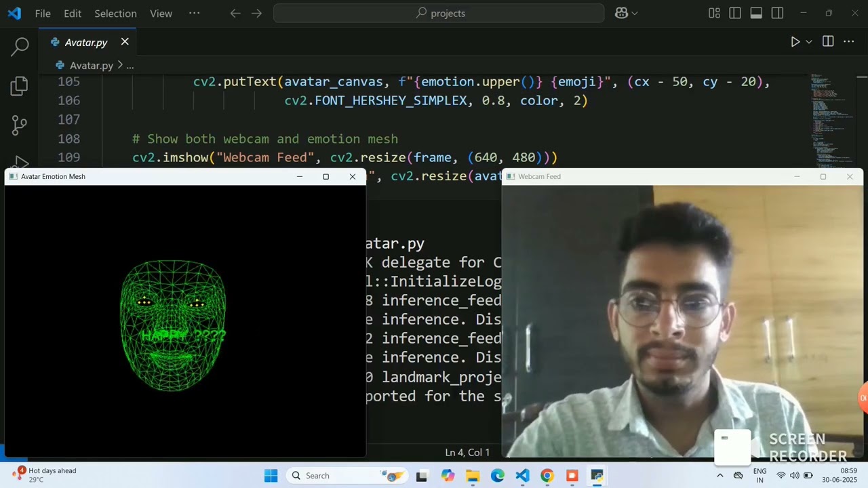This screenshot has height=488, width=868.
Task: Open the Selection menu
Action: pos(115,13)
